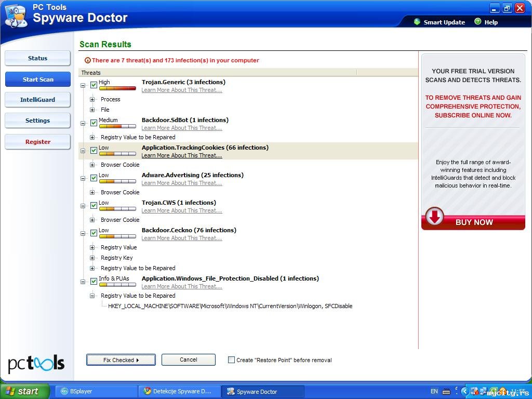
Task: Open Learn More link for Backdoor.Ceckno
Action: click(181, 238)
